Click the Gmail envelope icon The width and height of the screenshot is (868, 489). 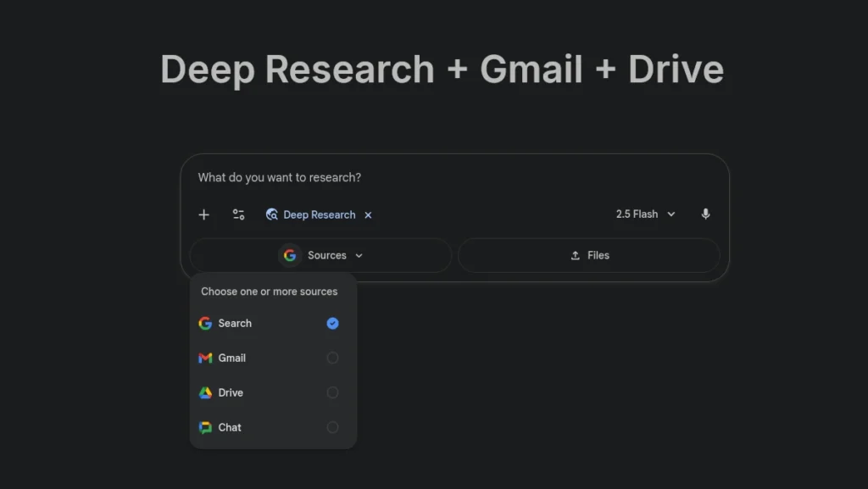click(x=204, y=358)
